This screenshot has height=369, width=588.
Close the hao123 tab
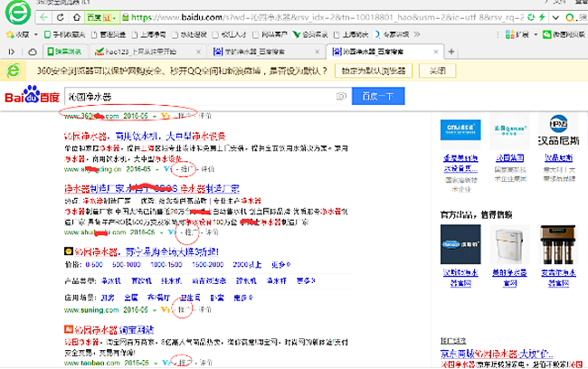[199, 52]
